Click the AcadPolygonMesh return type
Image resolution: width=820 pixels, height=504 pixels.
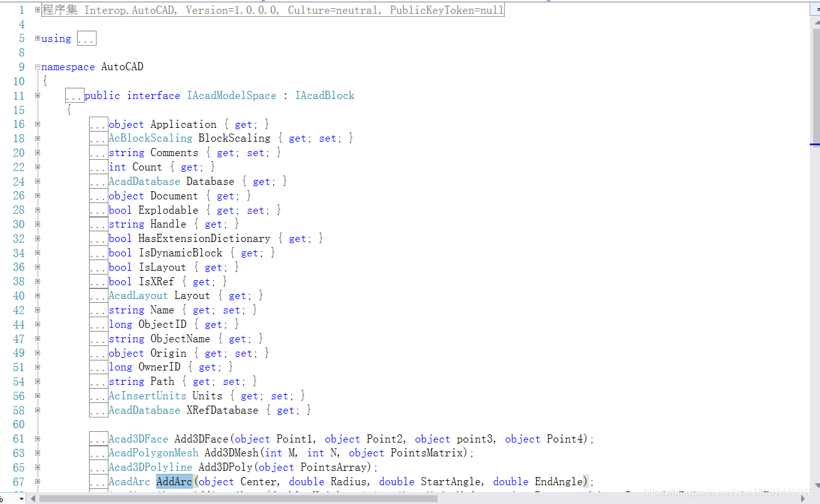tap(154, 453)
